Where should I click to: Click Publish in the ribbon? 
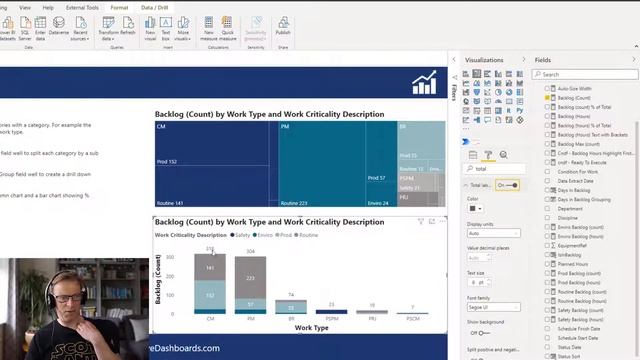click(x=283, y=26)
